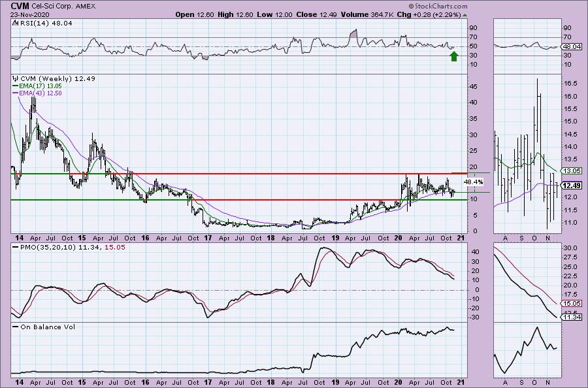This screenshot has width=588, height=388.
Task: Click the upper red resistance line near 18
Action: coord(300,174)
